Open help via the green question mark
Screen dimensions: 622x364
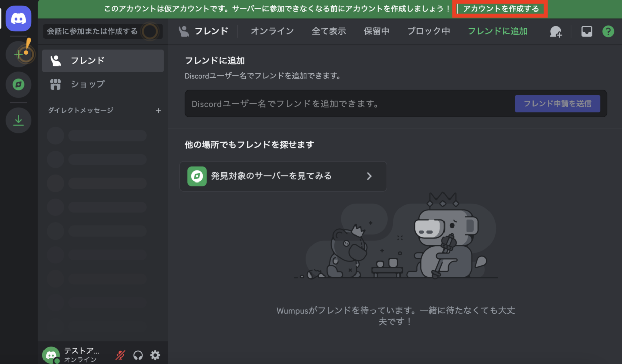point(607,31)
